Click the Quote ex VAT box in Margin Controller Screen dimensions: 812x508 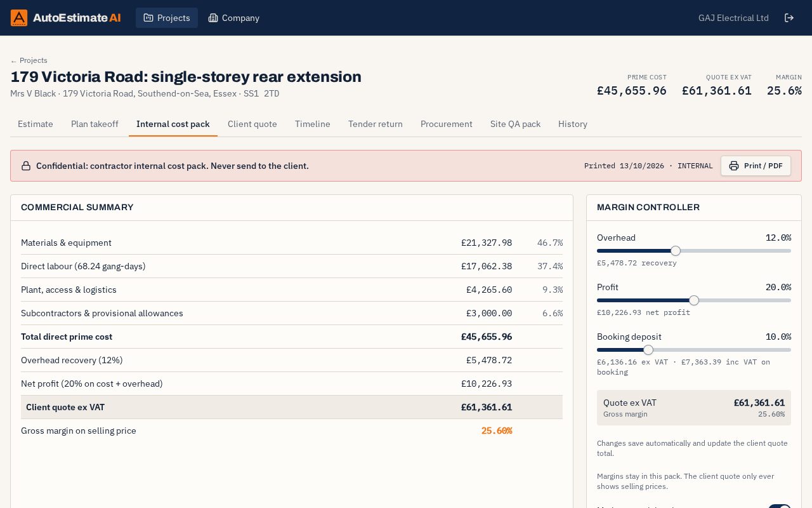click(x=694, y=408)
